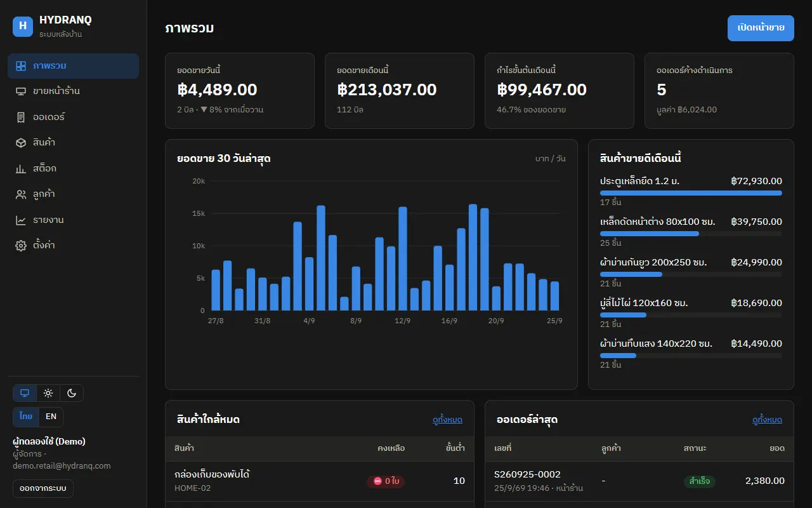This screenshot has width=812, height=508.
Task: Switch to system theme with monitor icon
Action: click(x=25, y=393)
